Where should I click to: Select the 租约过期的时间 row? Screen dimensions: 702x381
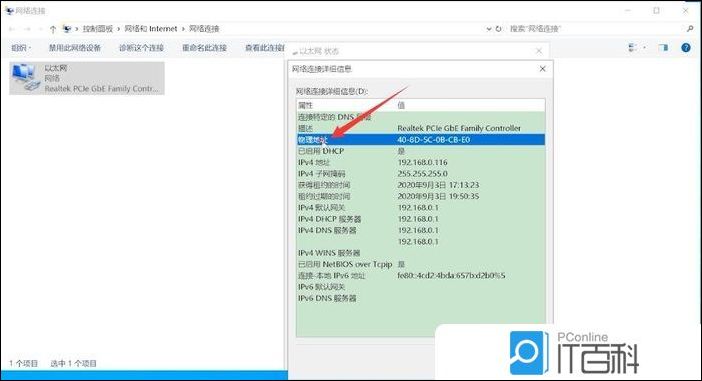pyautogui.click(x=421, y=197)
